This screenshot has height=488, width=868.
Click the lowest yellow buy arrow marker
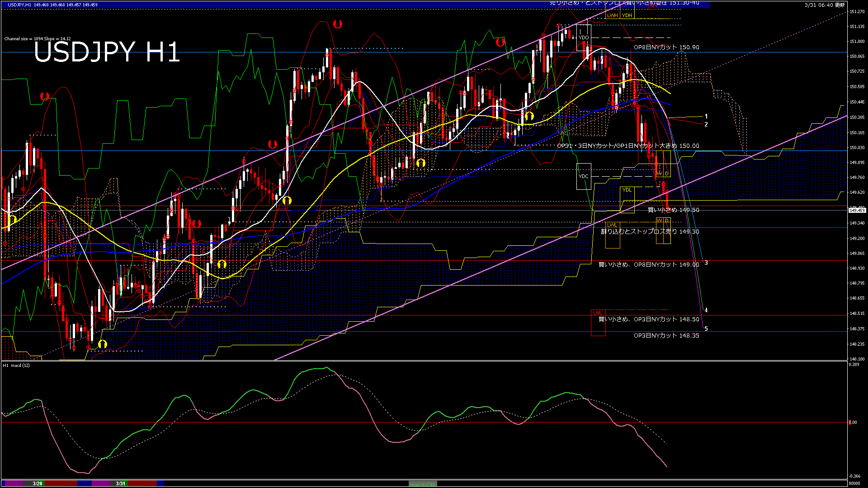click(x=103, y=344)
